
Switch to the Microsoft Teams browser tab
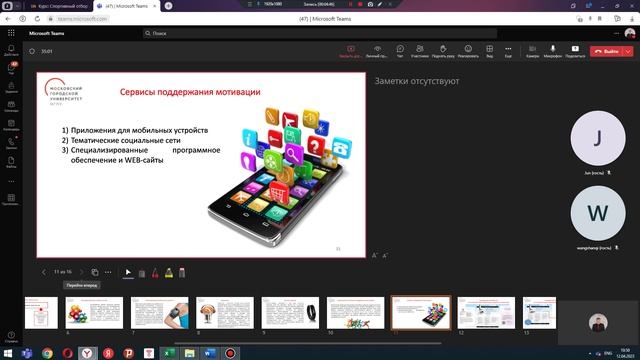(x=127, y=6)
